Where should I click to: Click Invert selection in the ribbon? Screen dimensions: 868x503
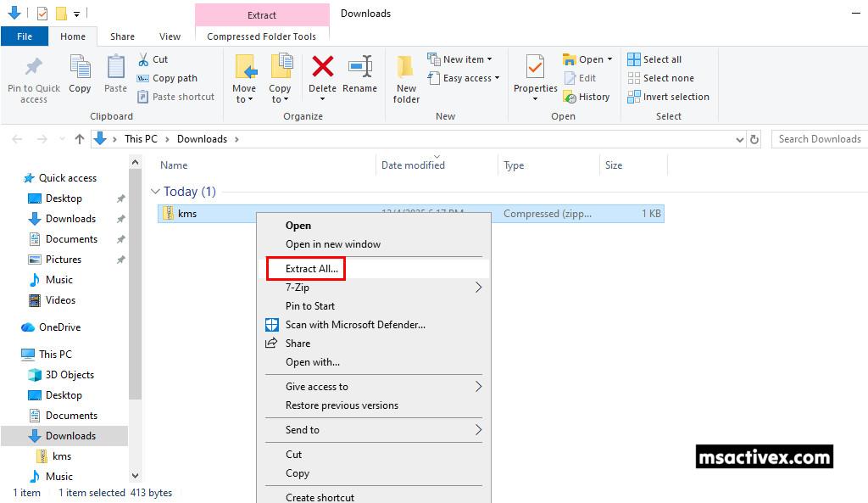tap(668, 97)
